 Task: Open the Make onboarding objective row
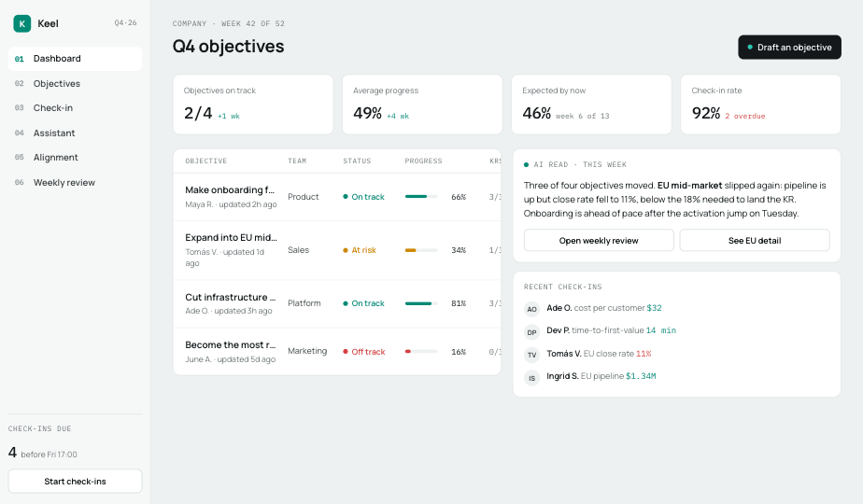tap(337, 197)
